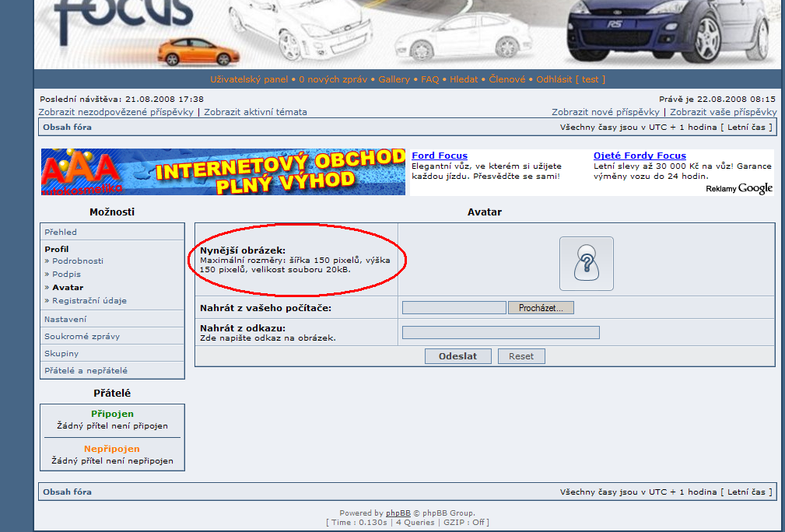Open the Gallery menu link
Viewport: 785px width, 532px height.
[x=394, y=79]
